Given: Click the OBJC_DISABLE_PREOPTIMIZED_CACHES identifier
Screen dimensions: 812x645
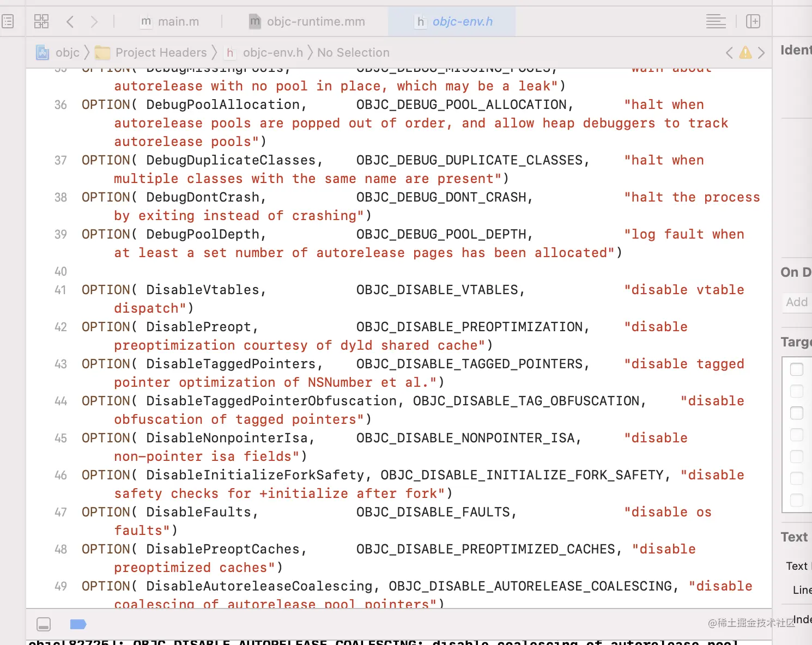Looking at the screenshot, I should (486, 549).
